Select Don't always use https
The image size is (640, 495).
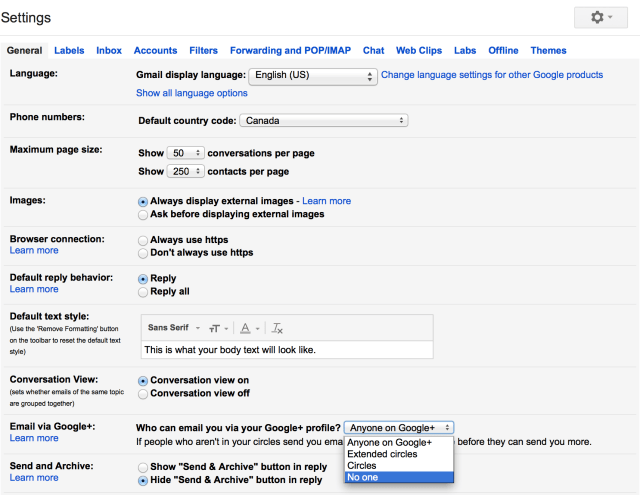tap(143, 253)
